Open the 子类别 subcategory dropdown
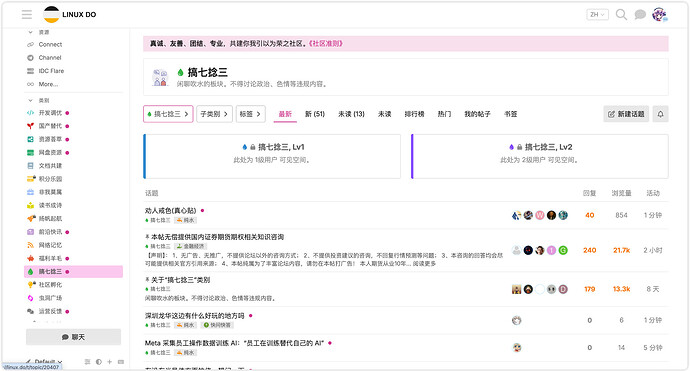 [214, 114]
